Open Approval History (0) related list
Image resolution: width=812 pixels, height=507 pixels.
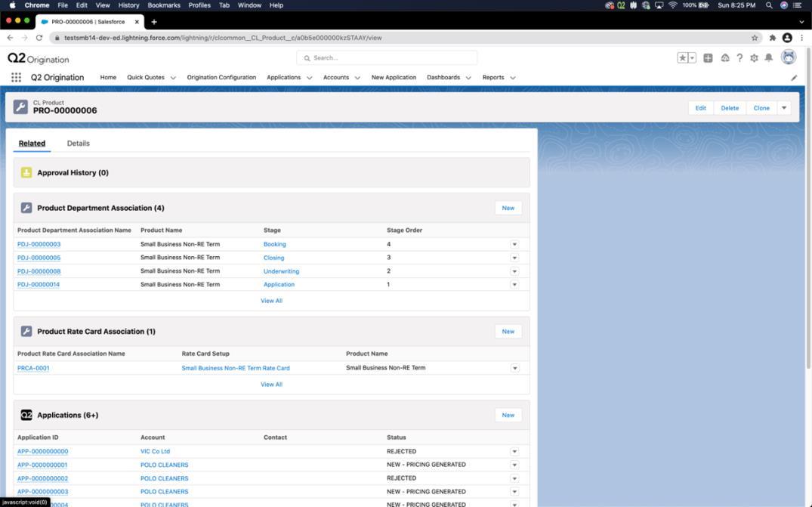click(73, 172)
